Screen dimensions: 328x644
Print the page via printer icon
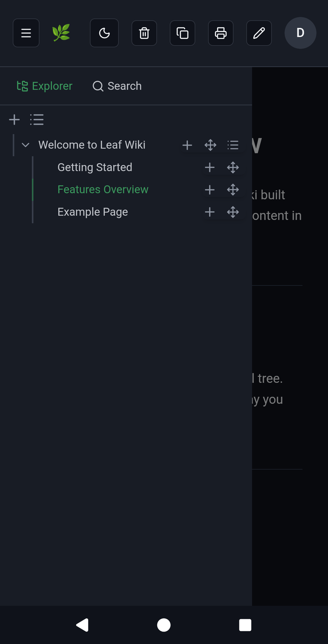[221, 33]
